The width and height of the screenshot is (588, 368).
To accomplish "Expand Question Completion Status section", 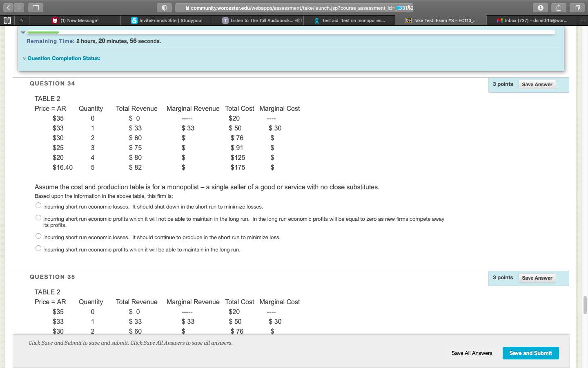I will point(63,58).
